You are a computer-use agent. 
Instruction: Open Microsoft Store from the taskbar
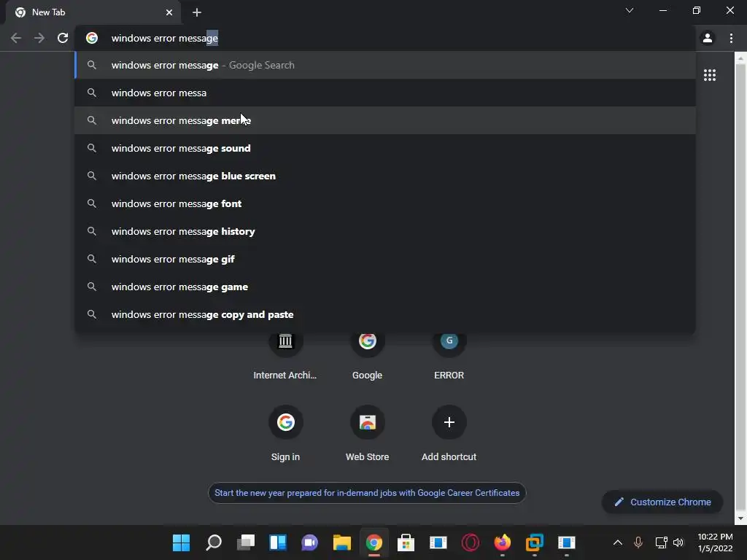(406, 542)
